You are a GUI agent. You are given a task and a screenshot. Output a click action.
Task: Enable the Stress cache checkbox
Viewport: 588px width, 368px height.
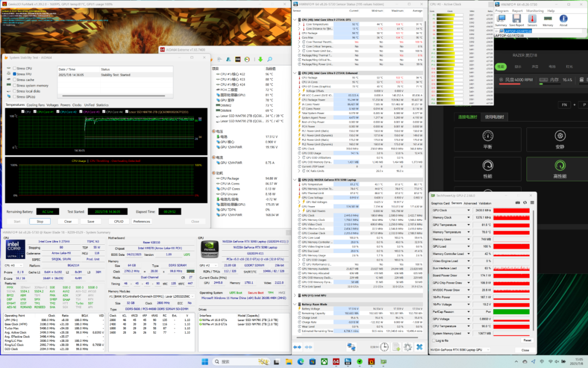[15, 80]
